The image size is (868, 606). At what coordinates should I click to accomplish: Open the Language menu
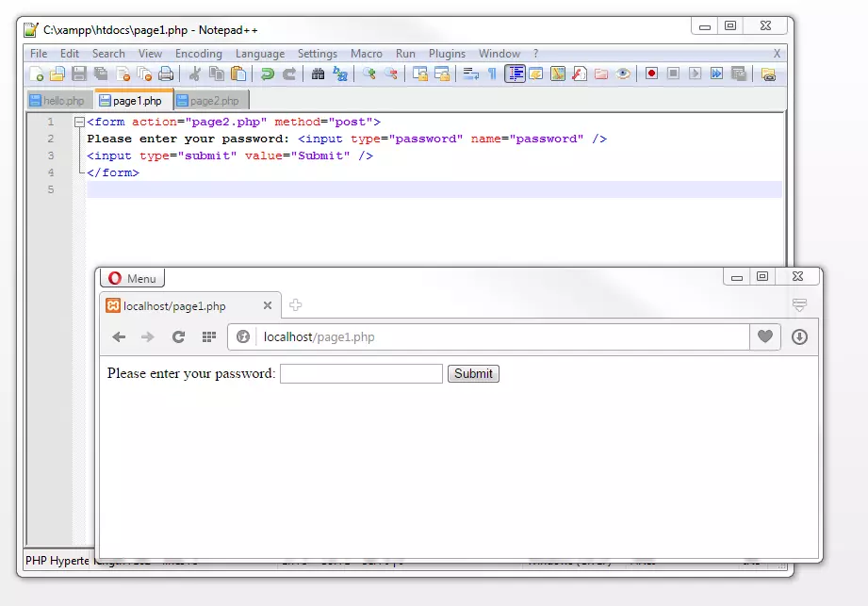click(260, 54)
